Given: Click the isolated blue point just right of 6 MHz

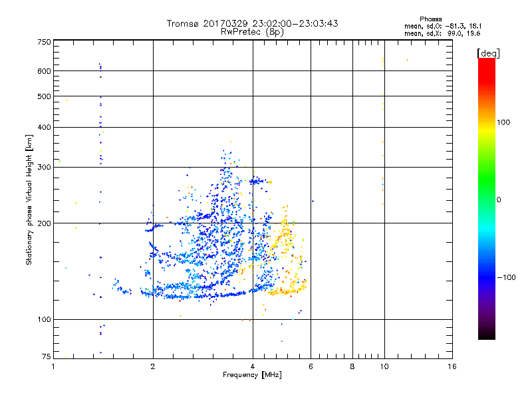Looking at the screenshot, I should click(x=313, y=201).
